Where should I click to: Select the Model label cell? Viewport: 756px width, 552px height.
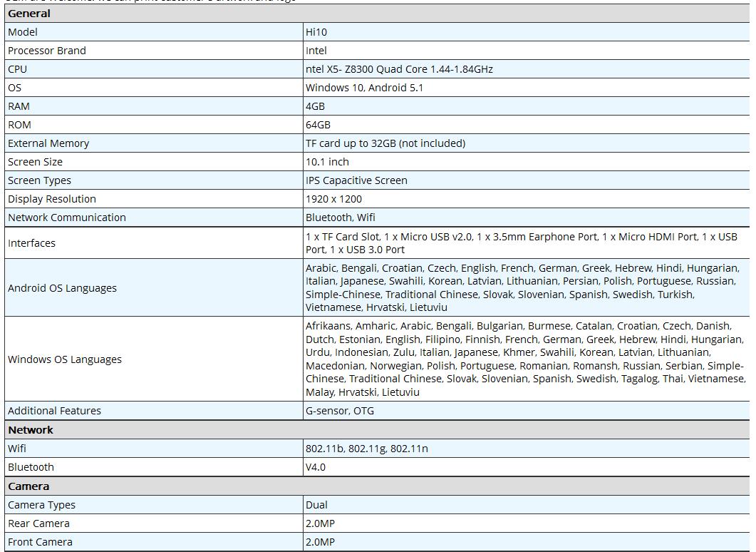pos(23,32)
